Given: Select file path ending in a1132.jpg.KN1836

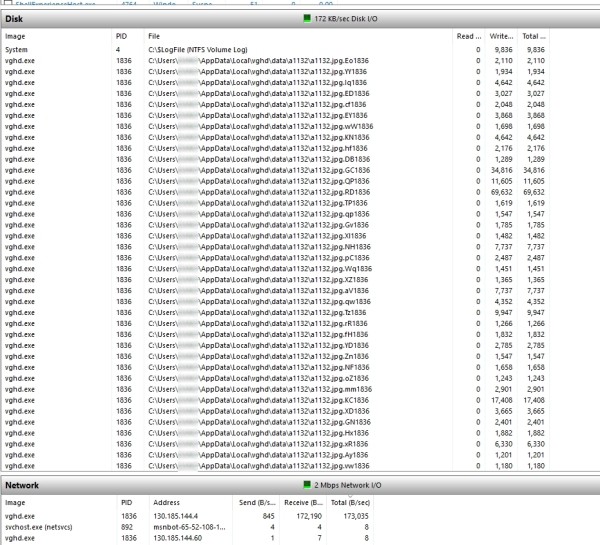Looking at the screenshot, I should tap(259, 137).
